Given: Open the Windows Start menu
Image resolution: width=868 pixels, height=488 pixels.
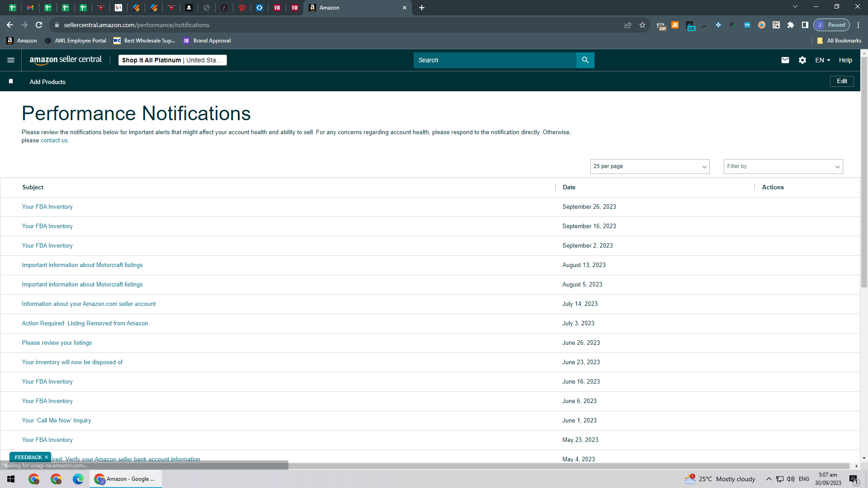Looking at the screenshot, I should 11,479.
